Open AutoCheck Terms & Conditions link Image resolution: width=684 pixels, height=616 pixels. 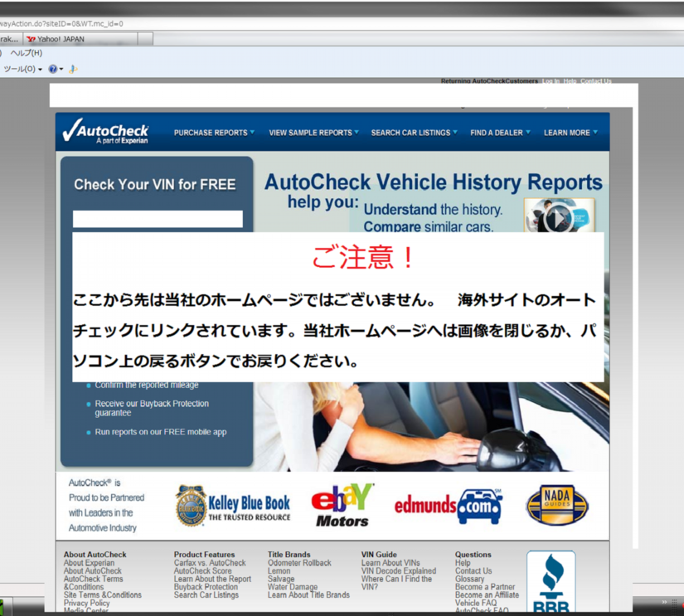[x=94, y=583]
